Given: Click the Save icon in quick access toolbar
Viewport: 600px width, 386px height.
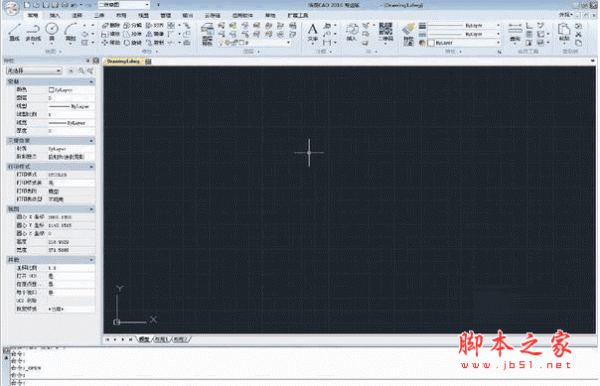Looking at the screenshot, I should click(46, 5).
